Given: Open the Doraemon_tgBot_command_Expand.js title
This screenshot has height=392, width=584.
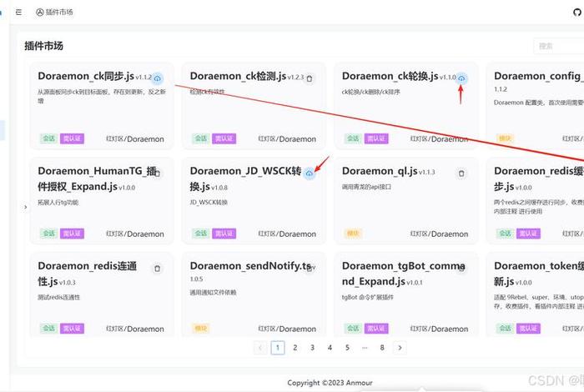Looking at the screenshot, I should pos(403,274).
